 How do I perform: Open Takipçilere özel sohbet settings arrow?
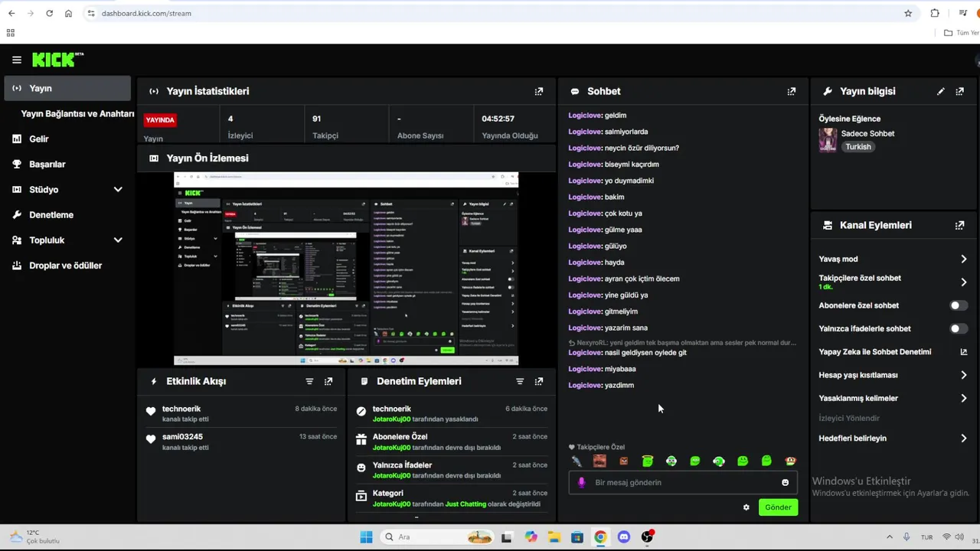click(x=964, y=282)
